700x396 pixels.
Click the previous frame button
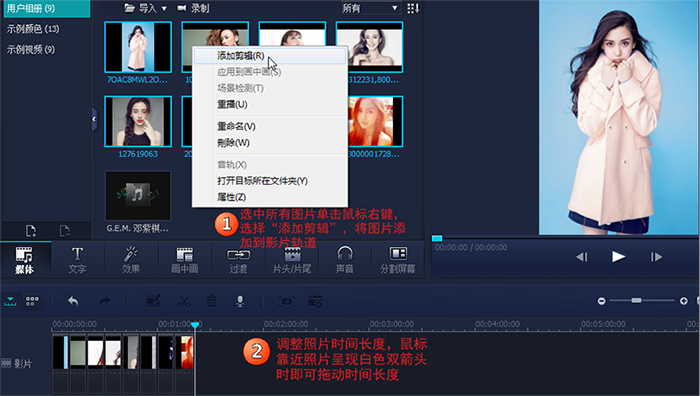[582, 257]
